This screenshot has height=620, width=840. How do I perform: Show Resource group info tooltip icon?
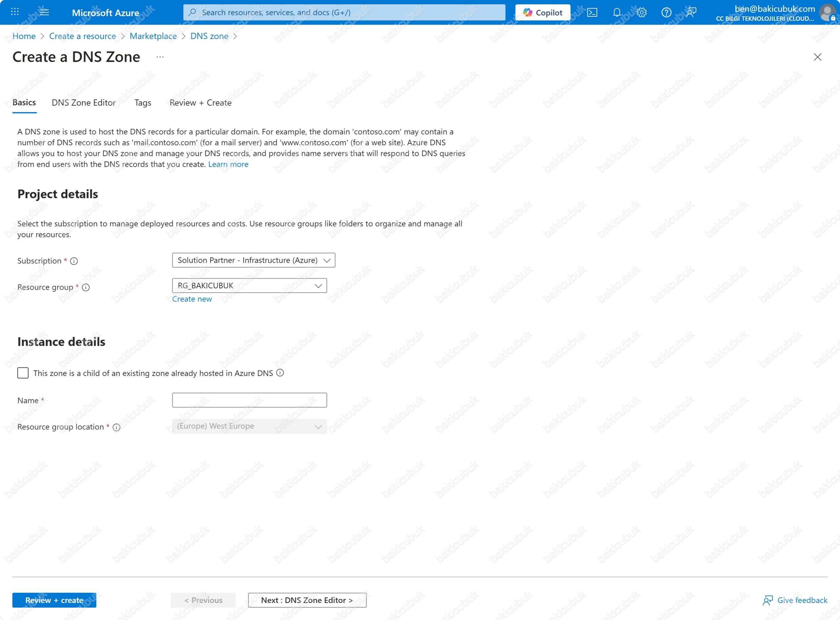tap(86, 287)
